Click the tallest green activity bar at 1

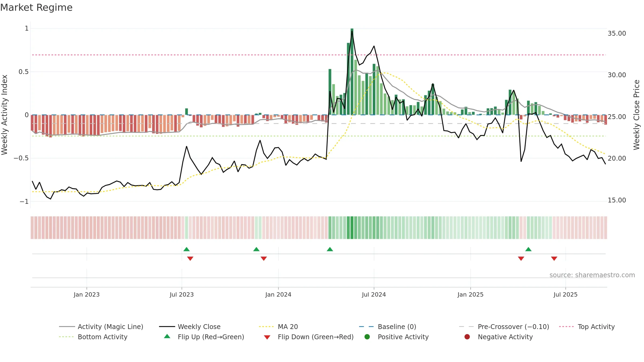tap(352, 72)
